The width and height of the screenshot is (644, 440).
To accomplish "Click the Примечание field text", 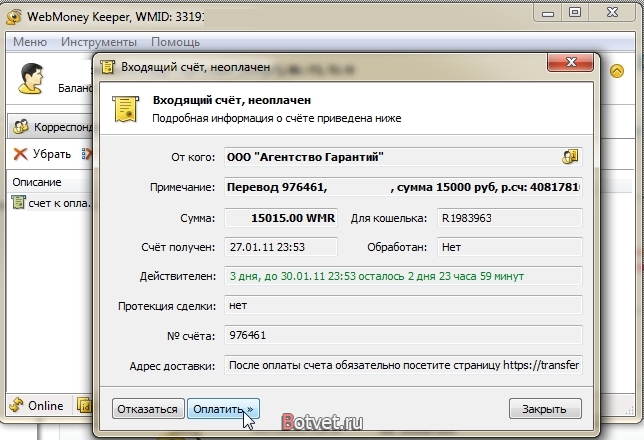I will (403, 187).
